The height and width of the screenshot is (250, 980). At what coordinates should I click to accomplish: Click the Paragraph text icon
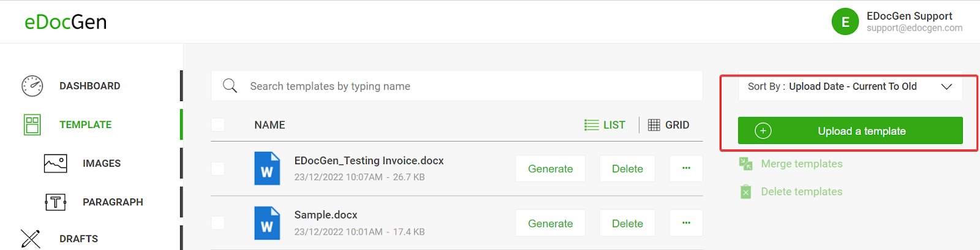pyautogui.click(x=55, y=202)
